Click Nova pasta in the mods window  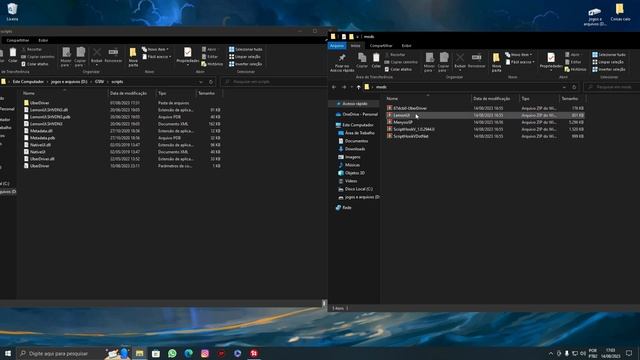(496, 62)
